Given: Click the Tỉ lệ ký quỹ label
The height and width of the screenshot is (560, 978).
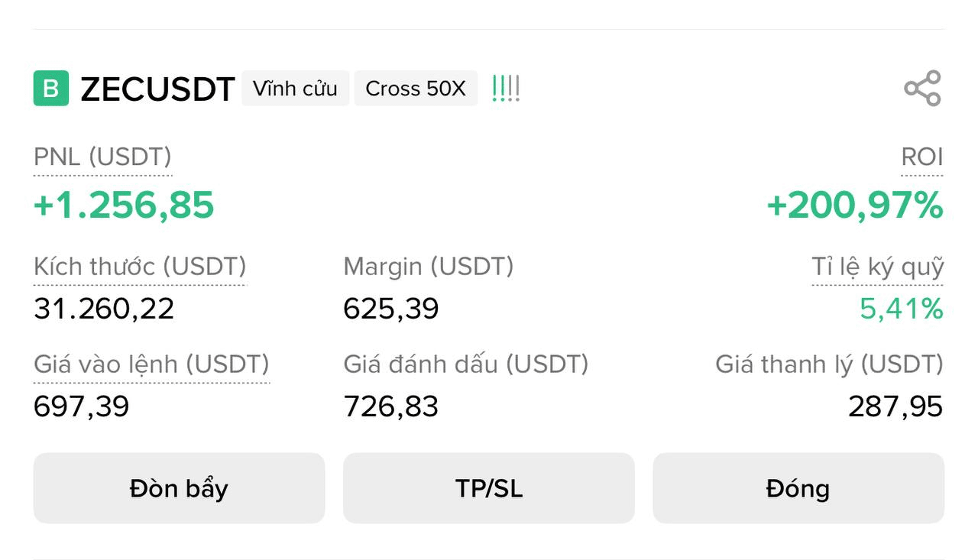Looking at the screenshot, I should (877, 267).
